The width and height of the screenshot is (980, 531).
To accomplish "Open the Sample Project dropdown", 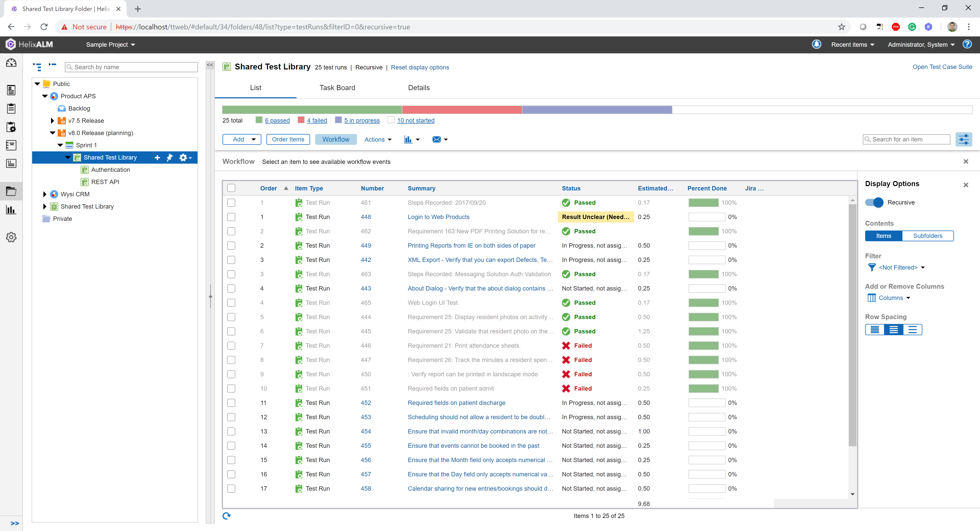I will tap(110, 44).
